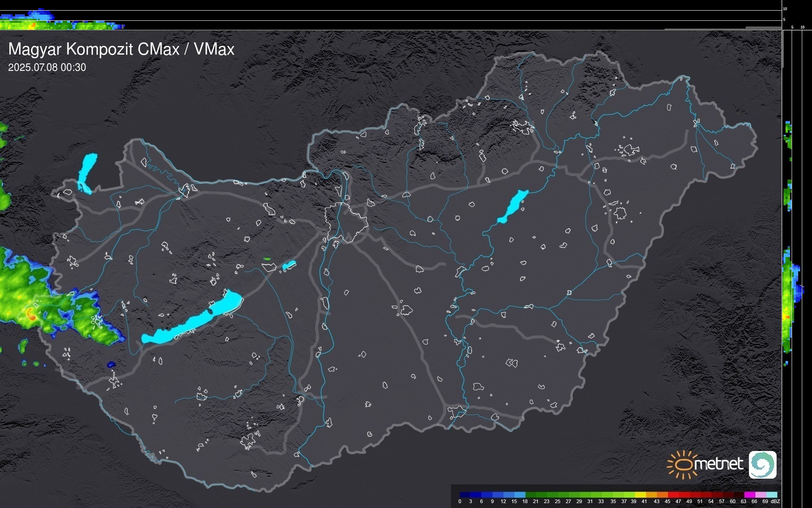Screen dimensions: 812x508
Task: Click the small green echo above Lake Velence
Action: pyautogui.click(x=267, y=259)
